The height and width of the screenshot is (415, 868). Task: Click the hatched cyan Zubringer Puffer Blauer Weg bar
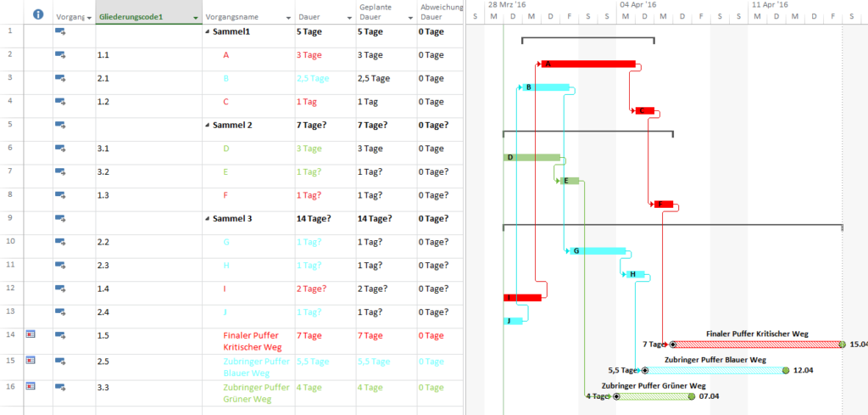(715, 370)
